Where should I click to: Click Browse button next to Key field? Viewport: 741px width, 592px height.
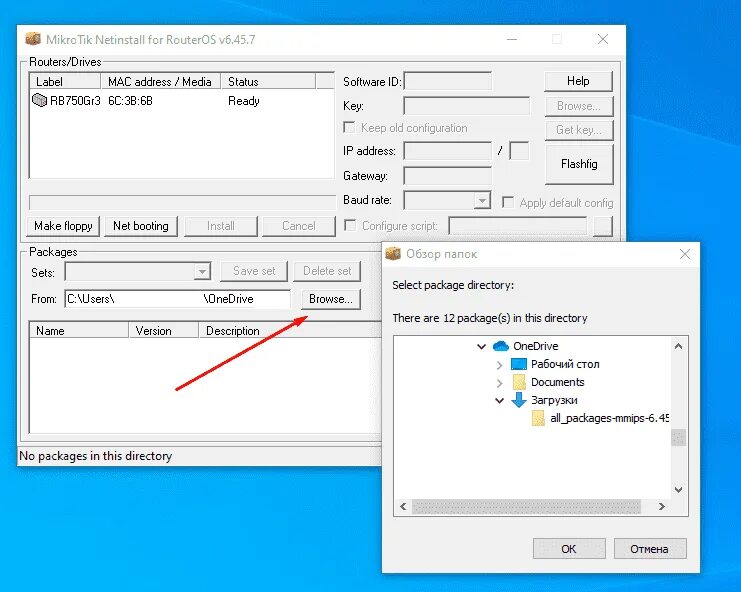[578, 106]
